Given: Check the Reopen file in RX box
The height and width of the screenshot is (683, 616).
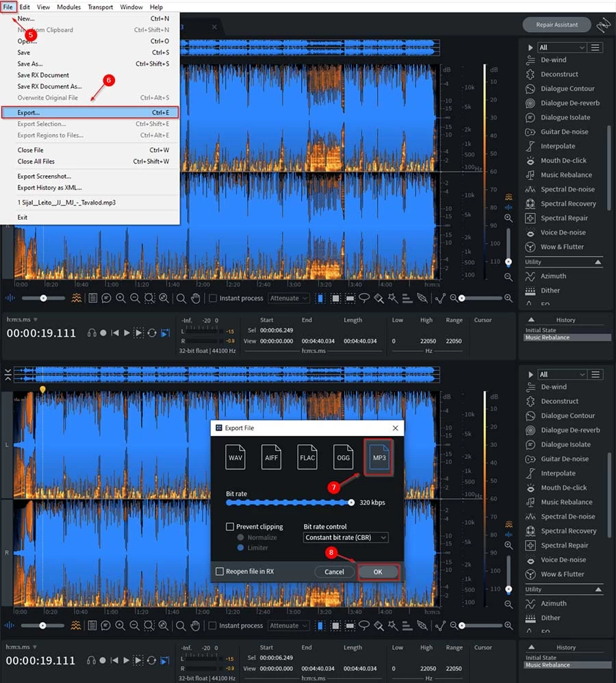Looking at the screenshot, I should point(220,571).
